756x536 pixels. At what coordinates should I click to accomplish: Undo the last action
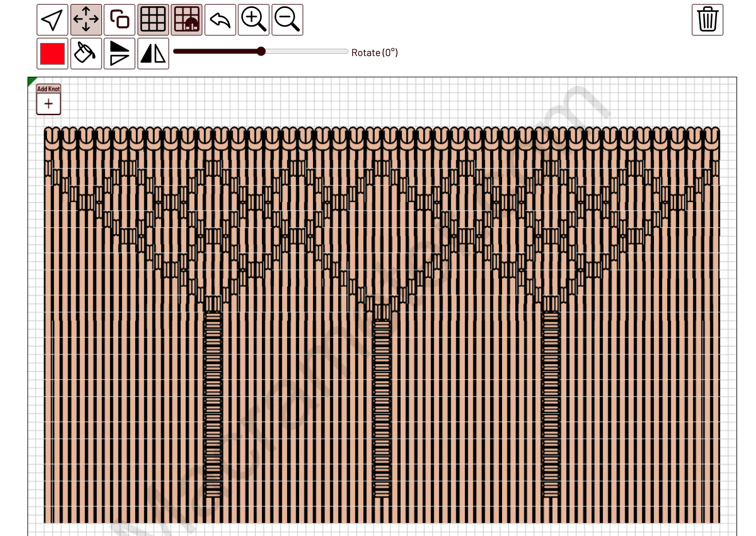click(x=220, y=19)
